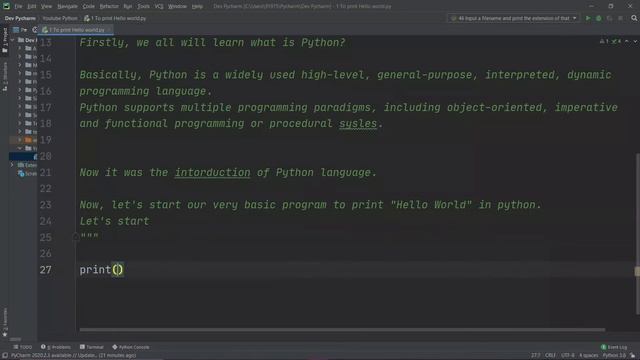
Task: Click the Youtube Python breadcrumb
Action: [x=60, y=18]
